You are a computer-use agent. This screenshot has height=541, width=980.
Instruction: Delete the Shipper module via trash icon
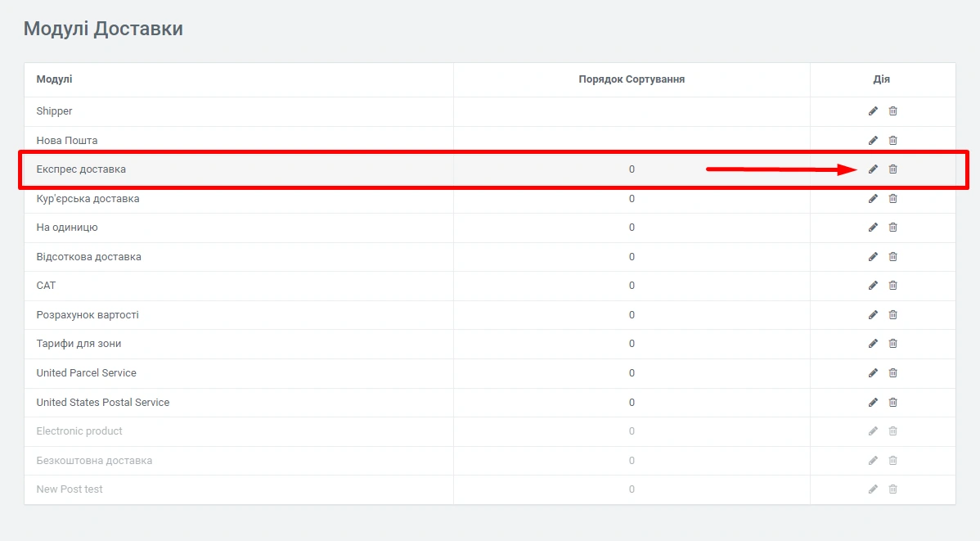893,111
